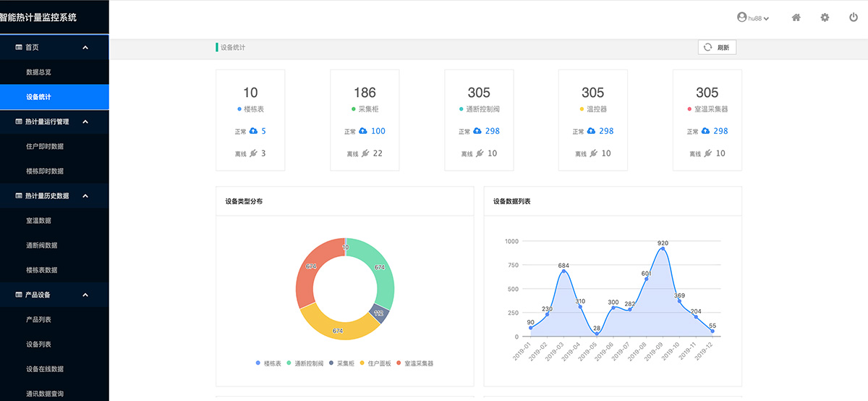Viewport: 868px width, 401px height.
Task: Collapse the 首页 menu chevron
Action: pyautogui.click(x=85, y=47)
